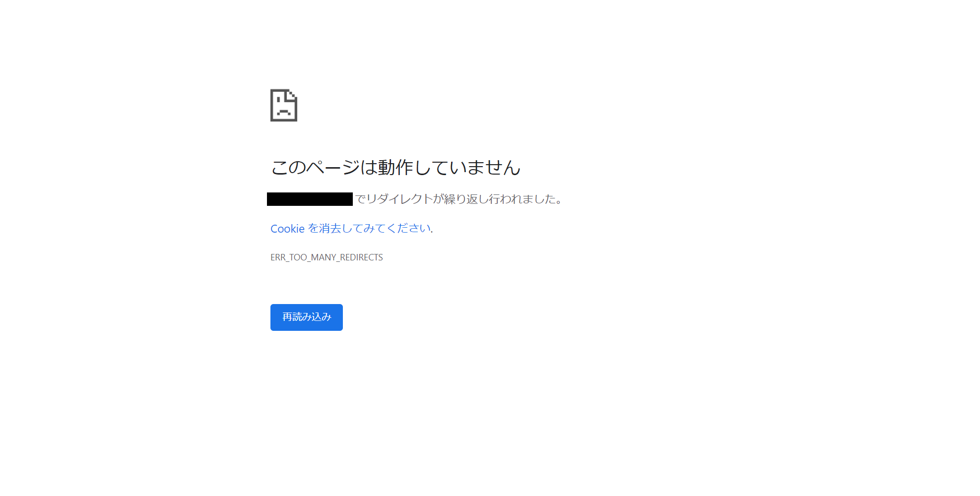Viewport: 980px width, 496px height.
Task: Open the Cookie を消去してみてください link
Action: (350, 229)
